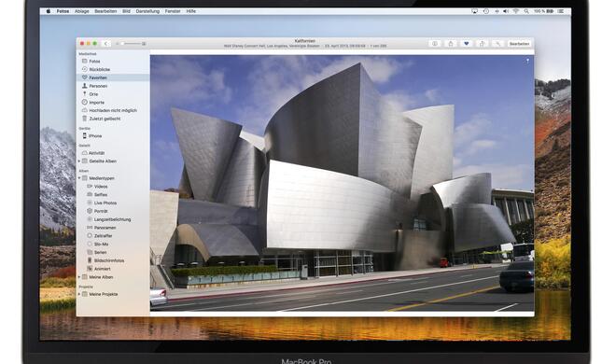
Task: Open the Ablage menu
Action: pyautogui.click(x=82, y=11)
